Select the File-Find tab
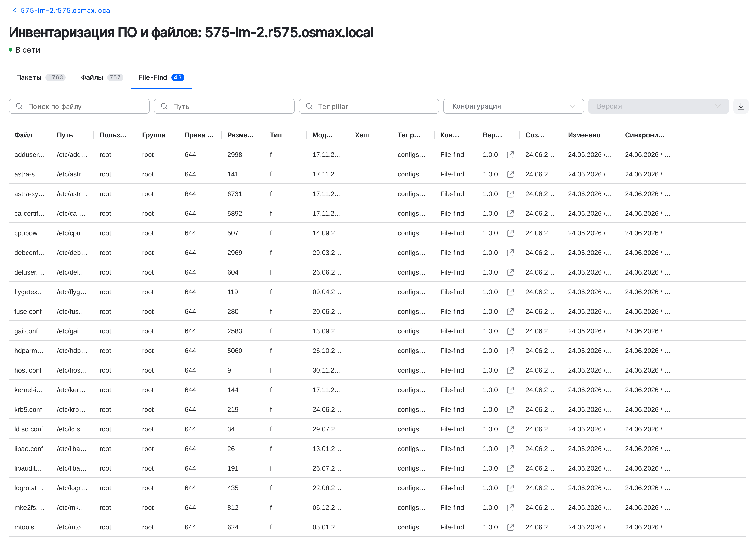The image size is (756, 550). point(161,78)
